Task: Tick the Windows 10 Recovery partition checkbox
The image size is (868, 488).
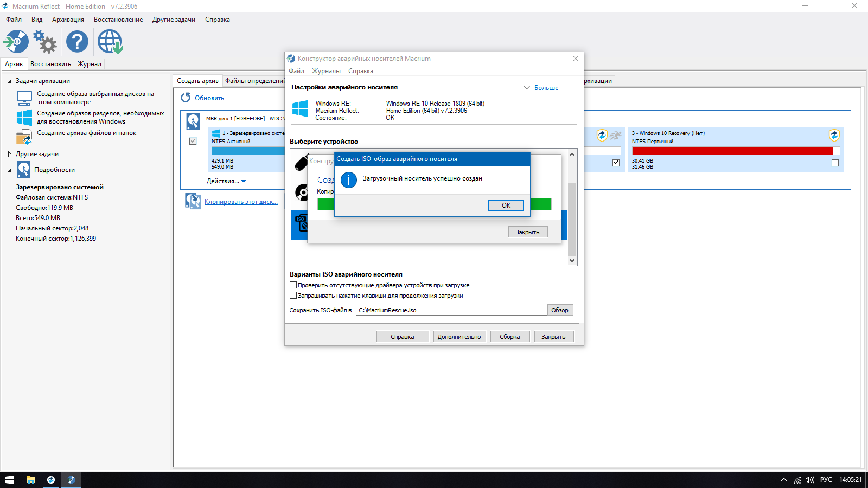Action: pyautogui.click(x=835, y=163)
